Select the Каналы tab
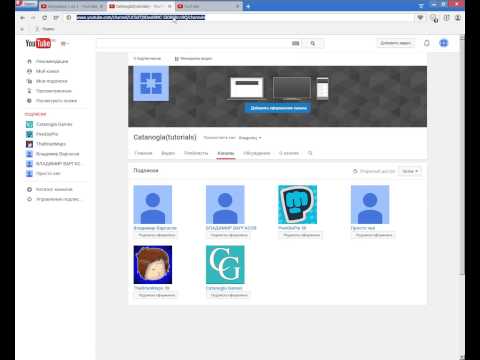 226,153
